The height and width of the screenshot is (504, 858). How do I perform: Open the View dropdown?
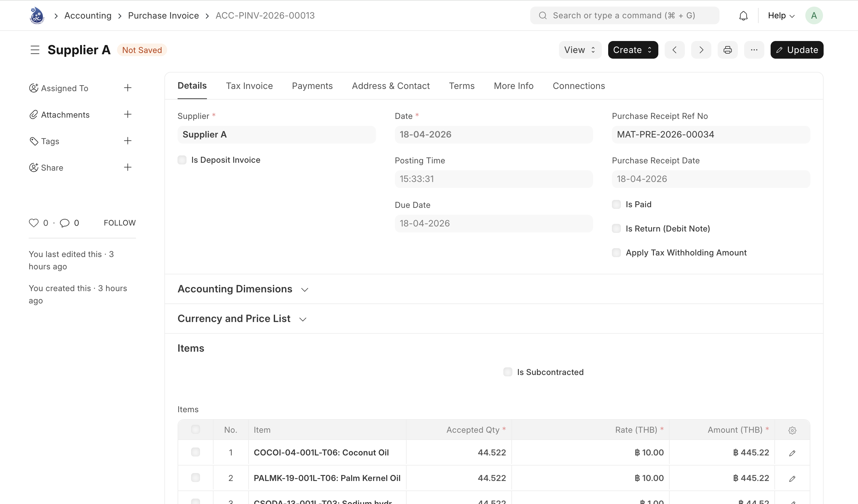click(580, 50)
